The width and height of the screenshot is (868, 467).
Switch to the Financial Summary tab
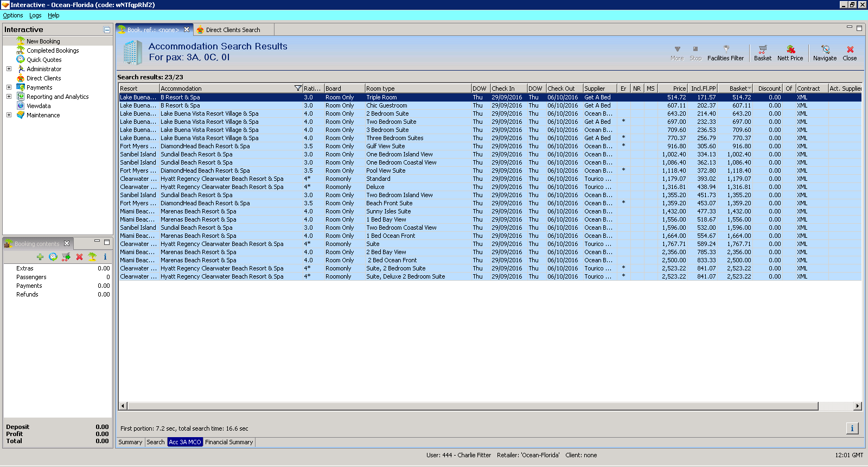click(x=229, y=442)
